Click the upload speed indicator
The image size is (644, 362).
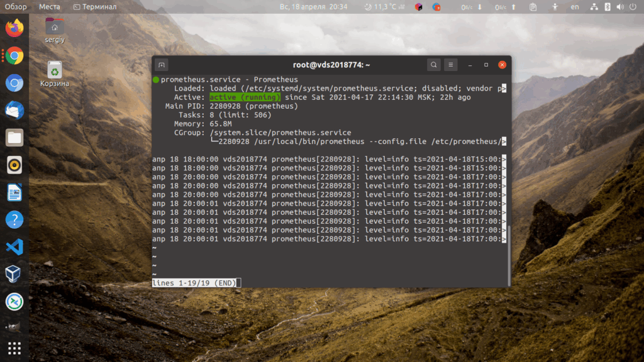pyautogui.click(x=505, y=7)
